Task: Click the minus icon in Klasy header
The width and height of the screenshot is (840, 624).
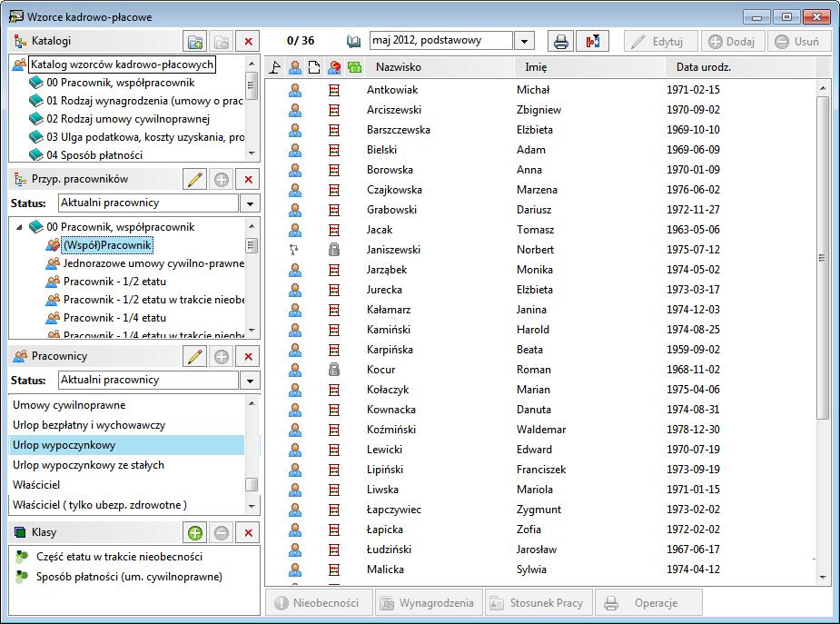Action: [x=222, y=532]
